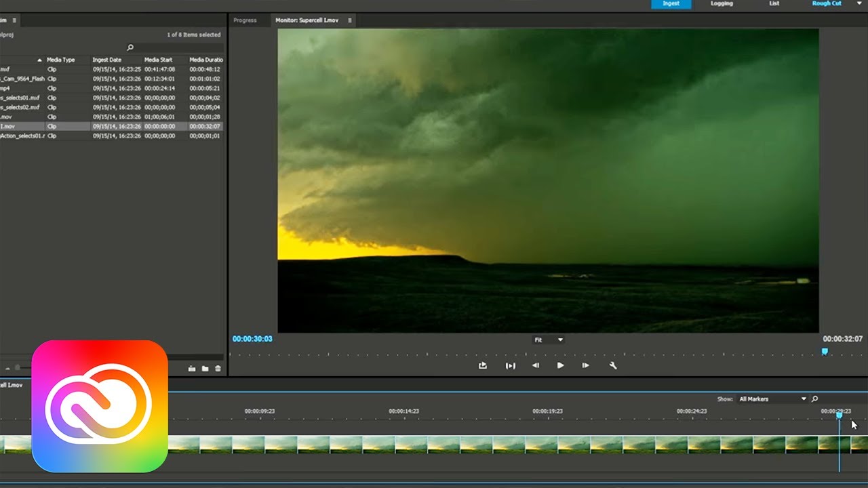Toggle the name column sort arrow

tap(39, 60)
